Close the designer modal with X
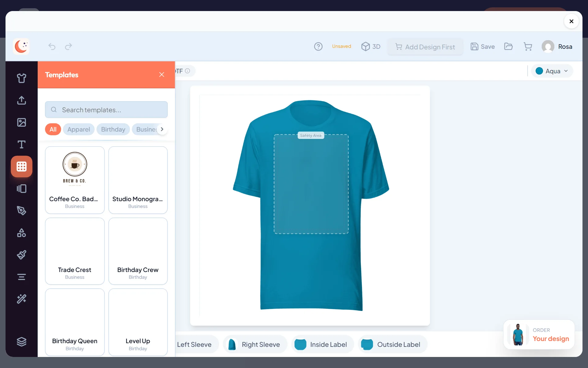This screenshot has width=588, height=368. pos(571,21)
